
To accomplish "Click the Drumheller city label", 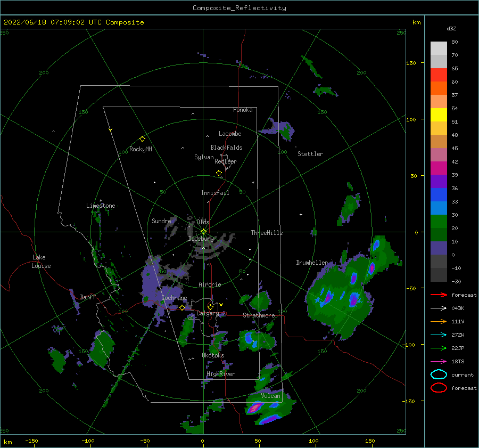I will pos(312,263).
